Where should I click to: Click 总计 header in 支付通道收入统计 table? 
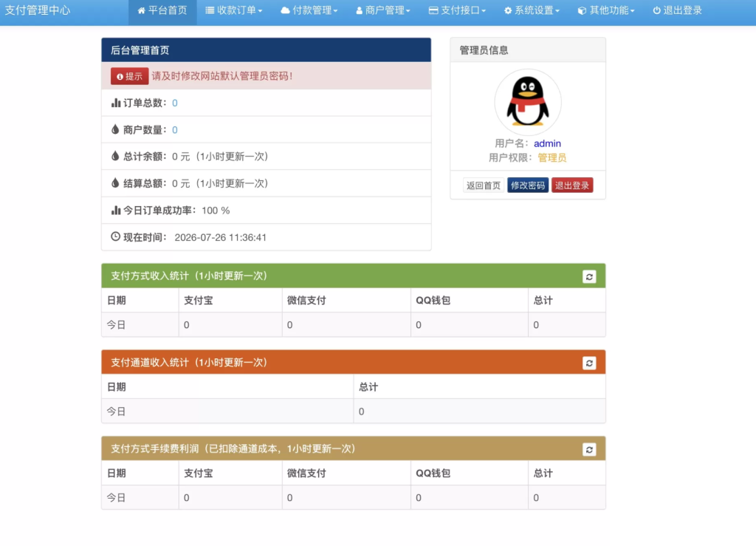[x=368, y=387]
